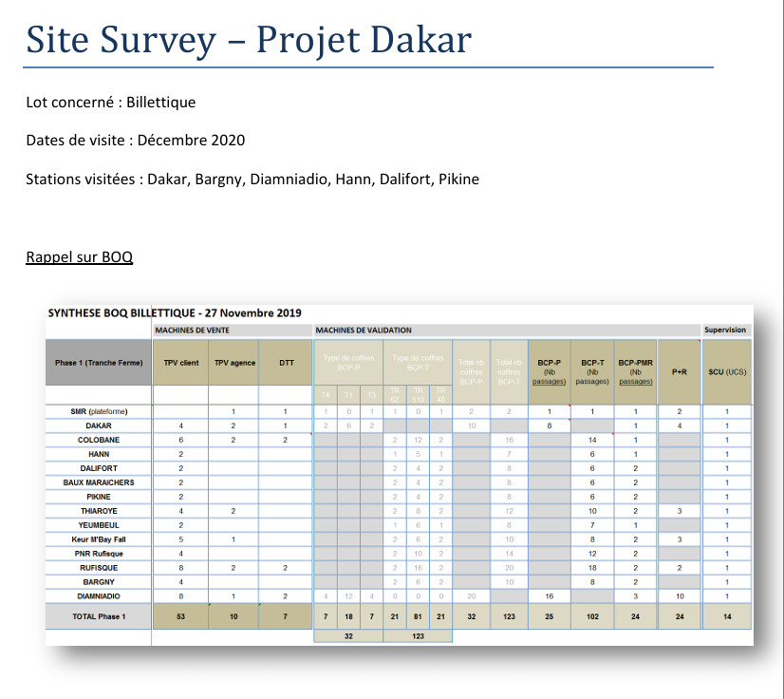Click the 'BCP-P (Nb passages)' column header
Image resolution: width=784 pixels, height=699 pixels.
(549, 371)
